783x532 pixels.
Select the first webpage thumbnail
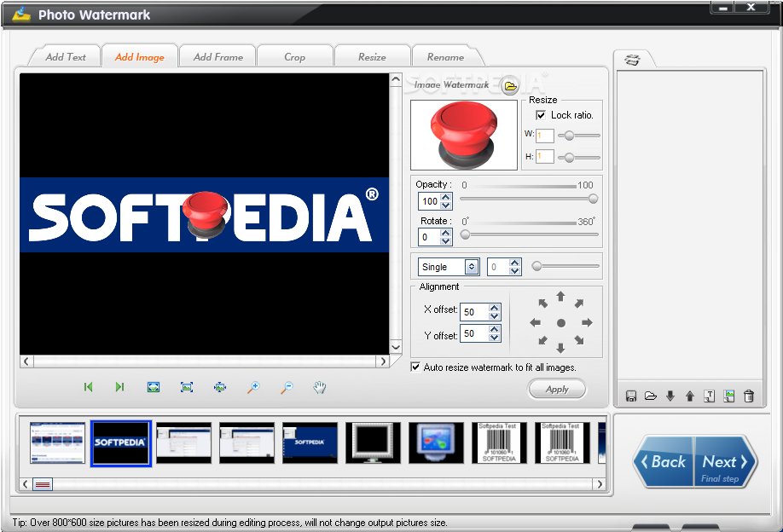[x=57, y=443]
